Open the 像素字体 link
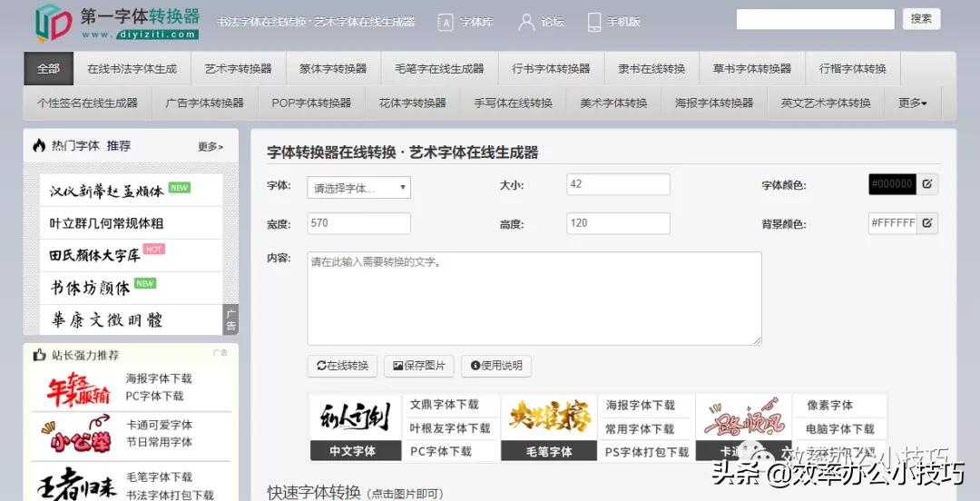The width and height of the screenshot is (980, 501). click(x=830, y=406)
